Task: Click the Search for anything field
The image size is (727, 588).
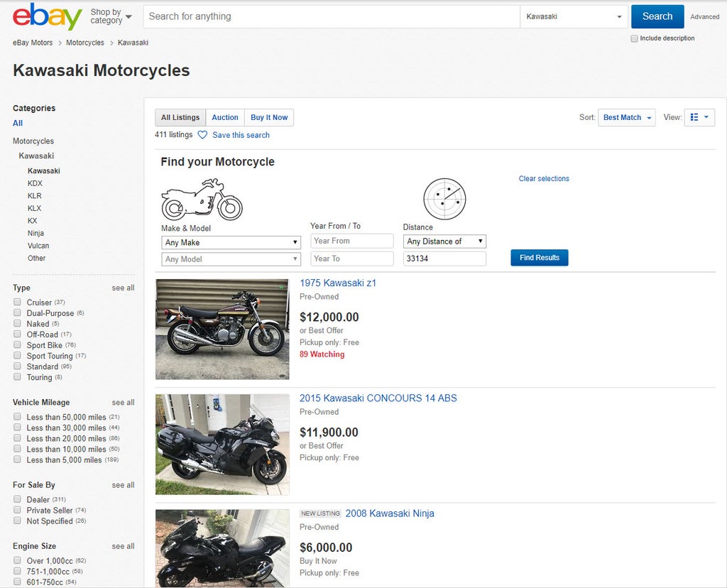Action: (x=332, y=17)
